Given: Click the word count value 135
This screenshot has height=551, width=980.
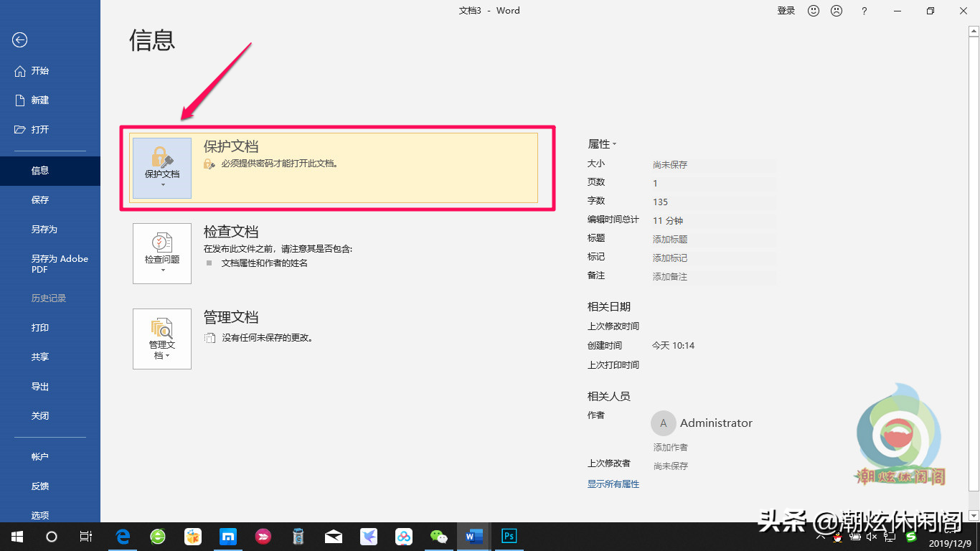Looking at the screenshot, I should click(660, 202).
